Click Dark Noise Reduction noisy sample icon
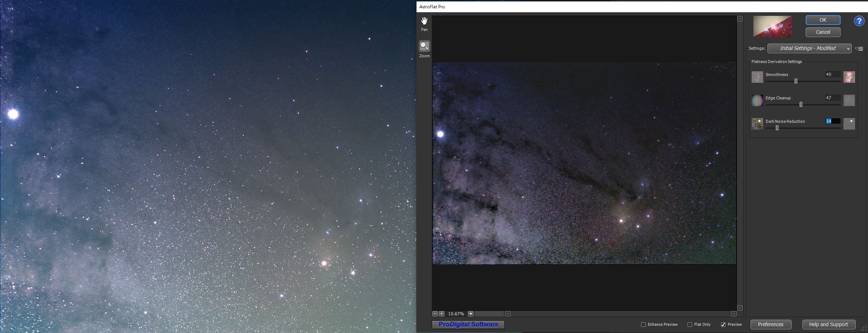Screen dimensions: 868x333 757,124
